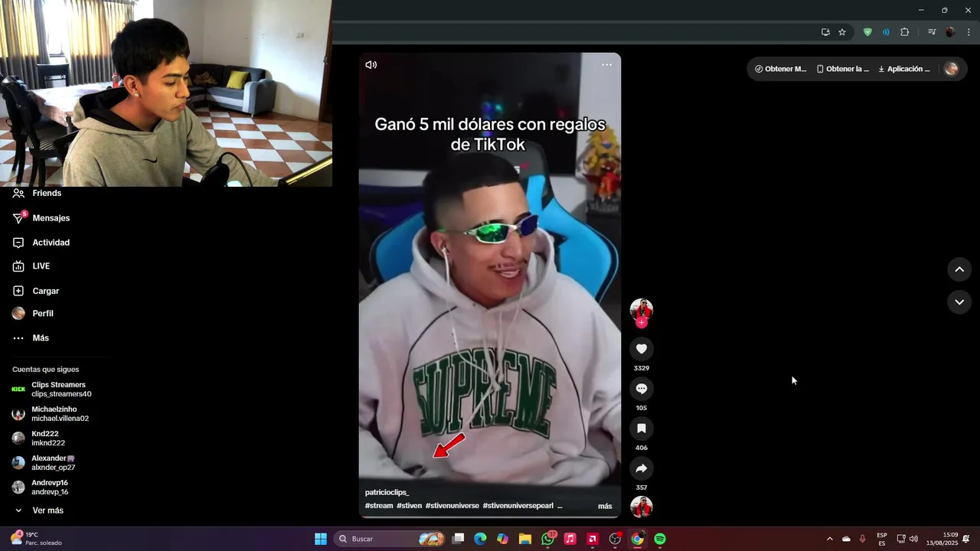Open Actividad in the sidebar
The image size is (980, 551).
click(41, 243)
